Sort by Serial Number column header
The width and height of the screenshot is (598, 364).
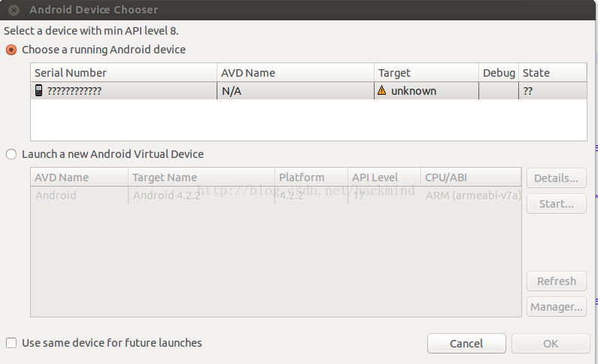point(123,73)
